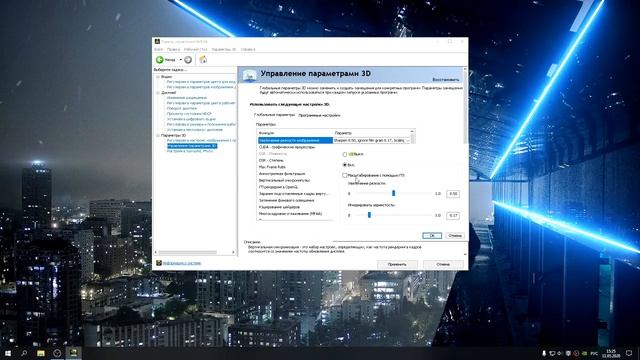Select Изменение разрешения in task tree

pos(187,98)
